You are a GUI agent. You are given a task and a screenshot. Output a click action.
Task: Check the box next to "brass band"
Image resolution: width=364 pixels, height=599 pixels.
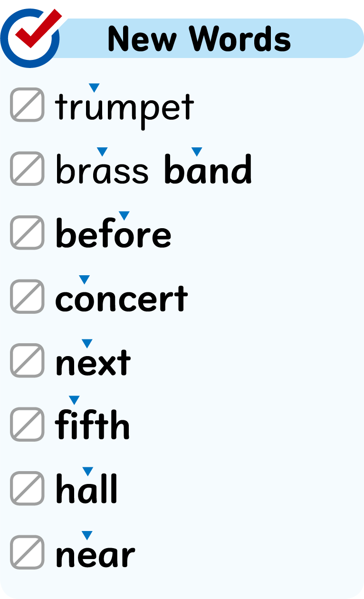pos(27,168)
